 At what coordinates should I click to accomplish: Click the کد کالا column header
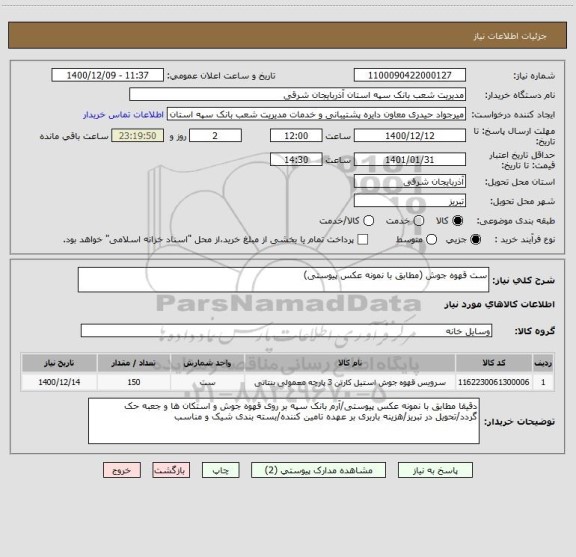[x=494, y=363]
